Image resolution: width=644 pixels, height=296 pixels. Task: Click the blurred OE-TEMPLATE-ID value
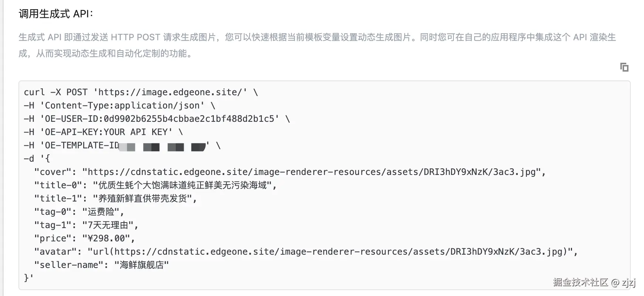click(162, 147)
